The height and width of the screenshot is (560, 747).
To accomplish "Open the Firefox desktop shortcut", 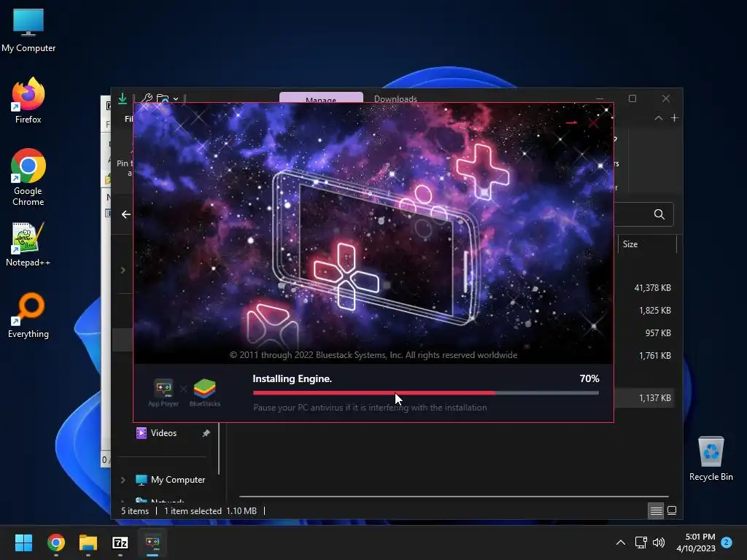I will (x=28, y=101).
